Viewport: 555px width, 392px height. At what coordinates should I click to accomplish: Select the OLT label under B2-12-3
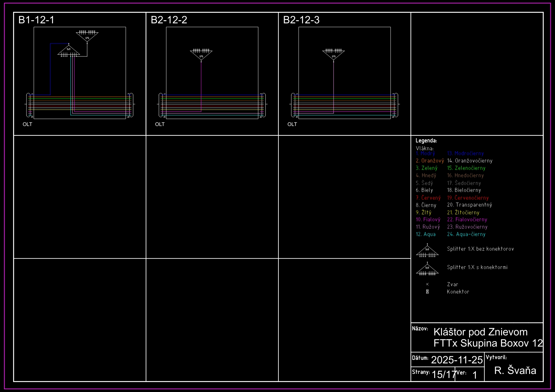(292, 124)
